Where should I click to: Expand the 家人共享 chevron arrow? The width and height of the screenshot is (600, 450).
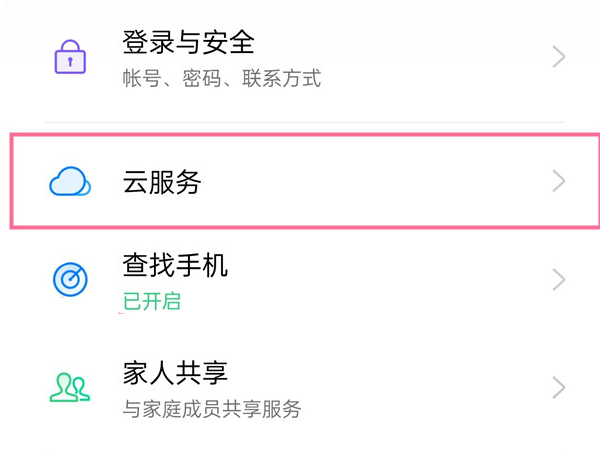(x=559, y=388)
